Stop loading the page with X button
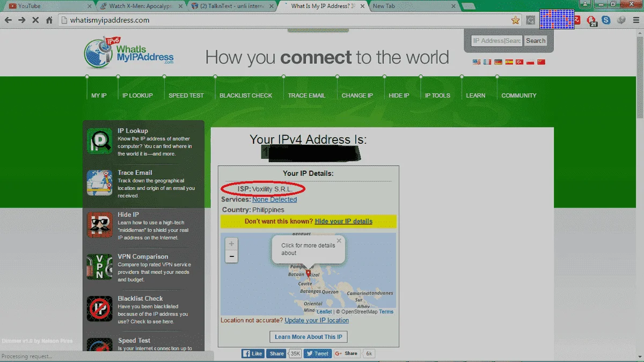 click(x=36, y=20)
